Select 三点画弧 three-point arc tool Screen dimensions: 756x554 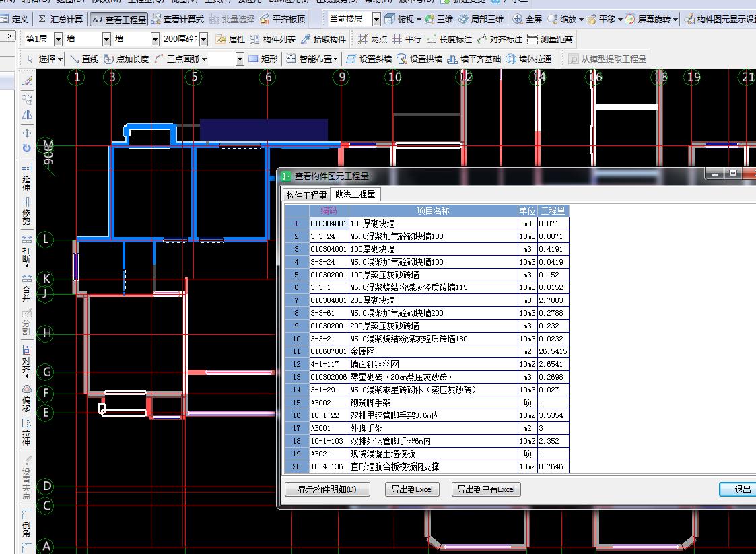click(177, 59)
